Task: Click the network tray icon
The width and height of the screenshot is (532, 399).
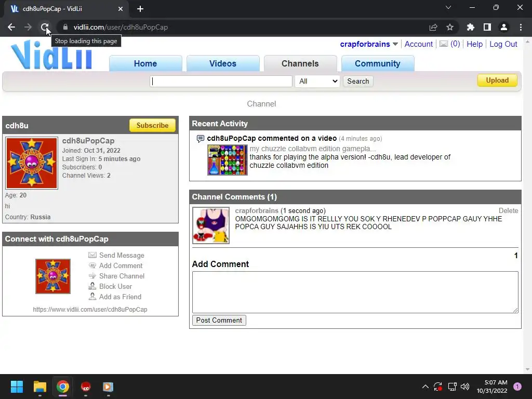Action: pyautogui.click(x=452, y=387)
